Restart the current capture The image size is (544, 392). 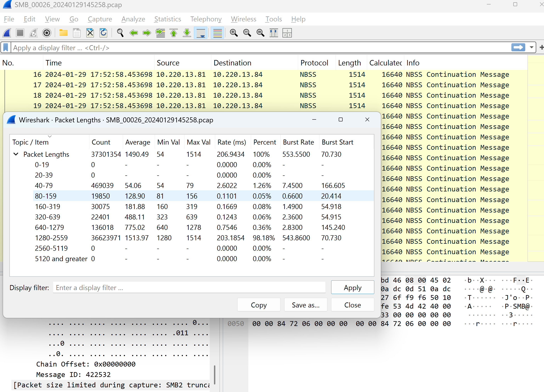(x=33, y=33)
